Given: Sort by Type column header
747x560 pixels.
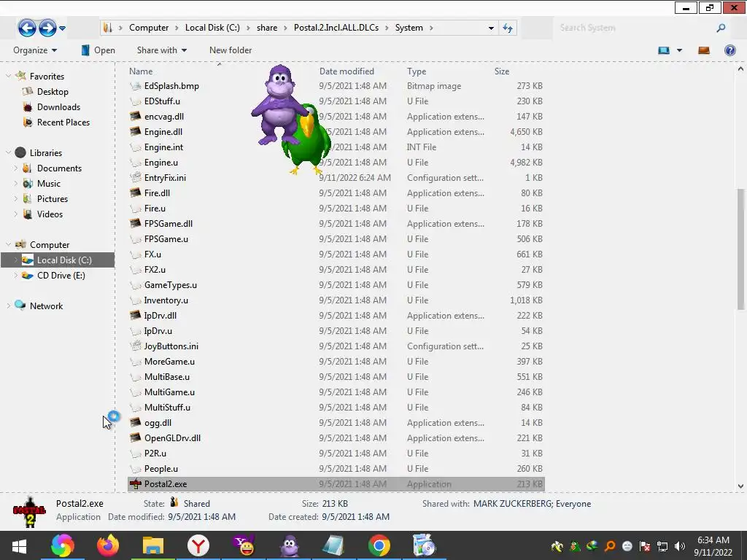Looking at the screenshot, I should pos(417,71).
